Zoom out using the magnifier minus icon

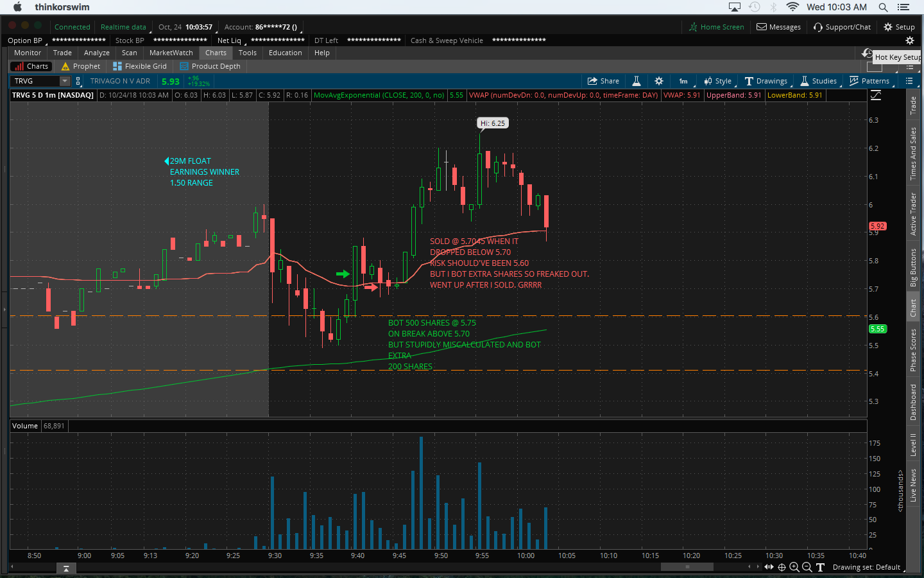tap(807, 567)
